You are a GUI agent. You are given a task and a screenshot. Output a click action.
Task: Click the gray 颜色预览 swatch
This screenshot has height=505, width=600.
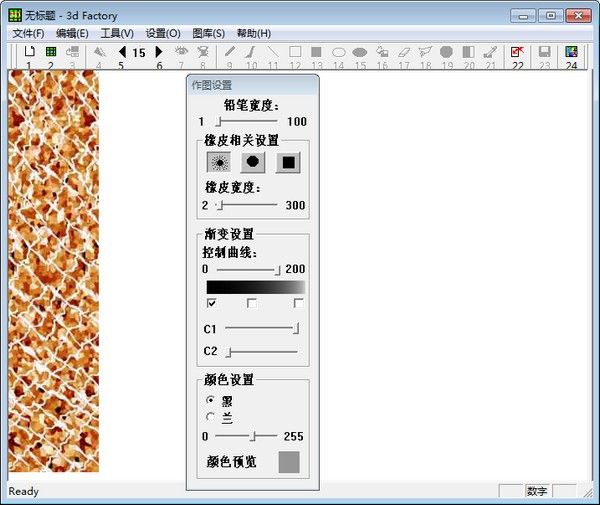pyautogui.click(x=289, y=462)
